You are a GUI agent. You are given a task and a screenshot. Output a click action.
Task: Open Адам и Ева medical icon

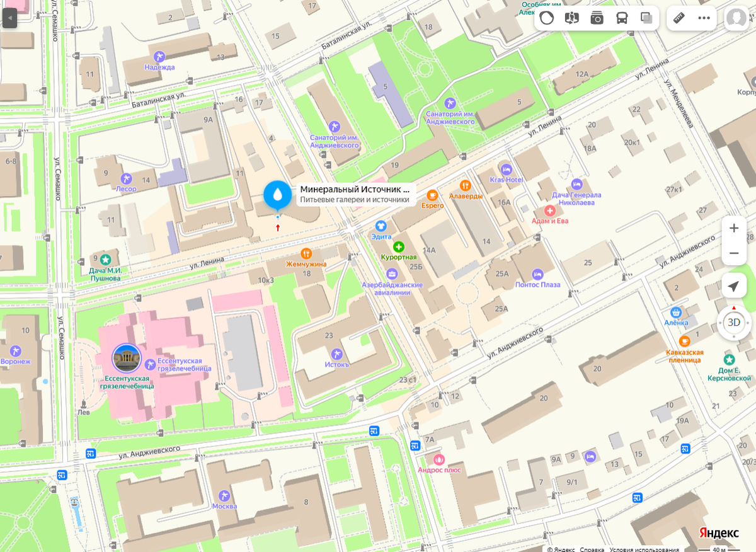tap(549, 210)
